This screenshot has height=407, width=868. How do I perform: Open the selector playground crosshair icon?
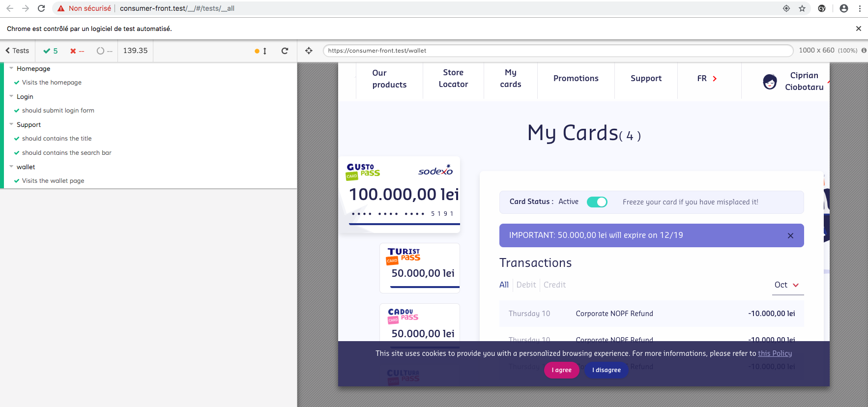pos(309,51)
